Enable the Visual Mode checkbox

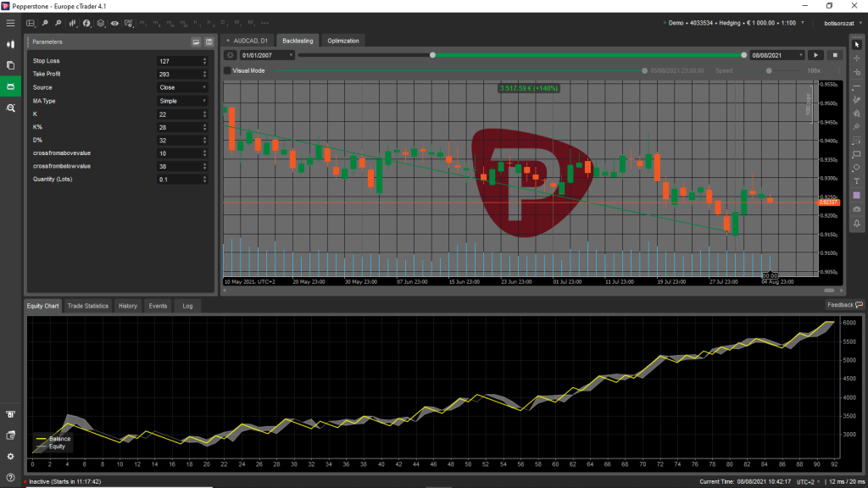point(227,71)
